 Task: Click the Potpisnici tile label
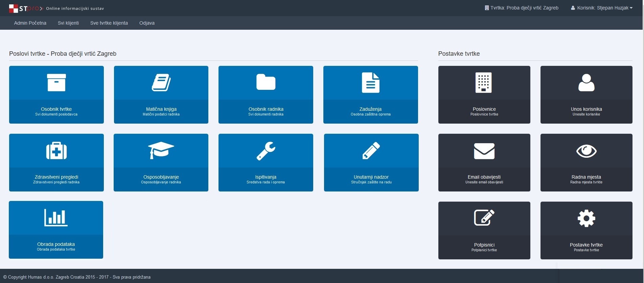click(x=484, y=245)
